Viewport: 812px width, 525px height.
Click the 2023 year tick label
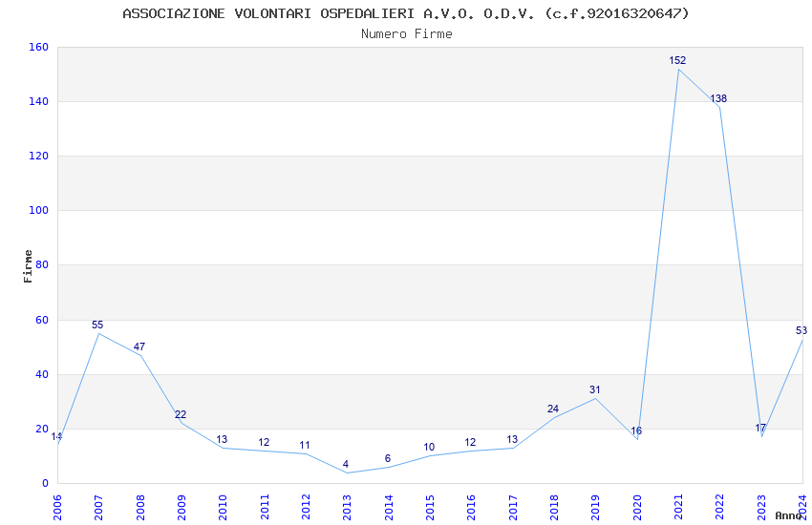tap(761, 508)
